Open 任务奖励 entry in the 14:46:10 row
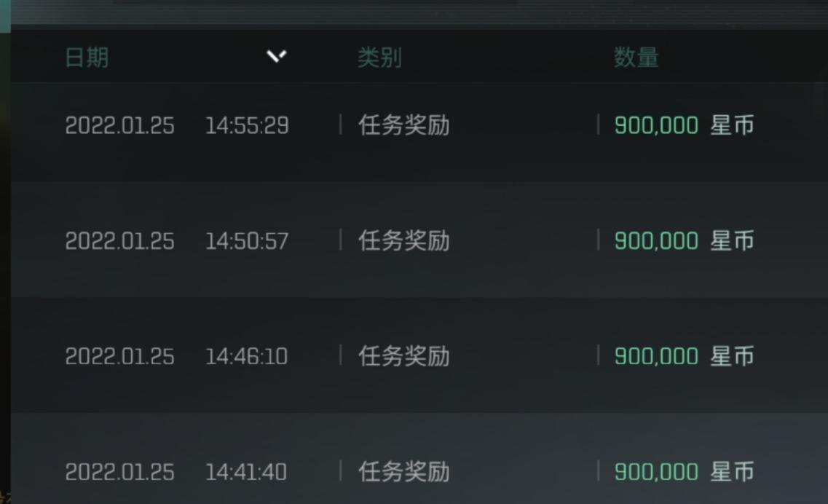Viewport: 828px width, 504px height. [x=403, y=356]
